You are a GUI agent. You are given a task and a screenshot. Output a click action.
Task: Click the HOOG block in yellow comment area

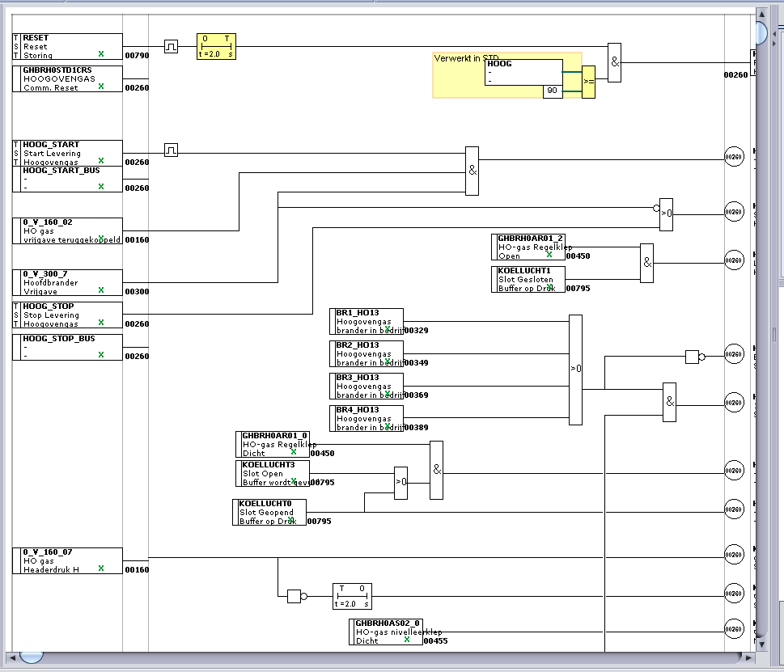pyautogui.click(x=523, y=72)
